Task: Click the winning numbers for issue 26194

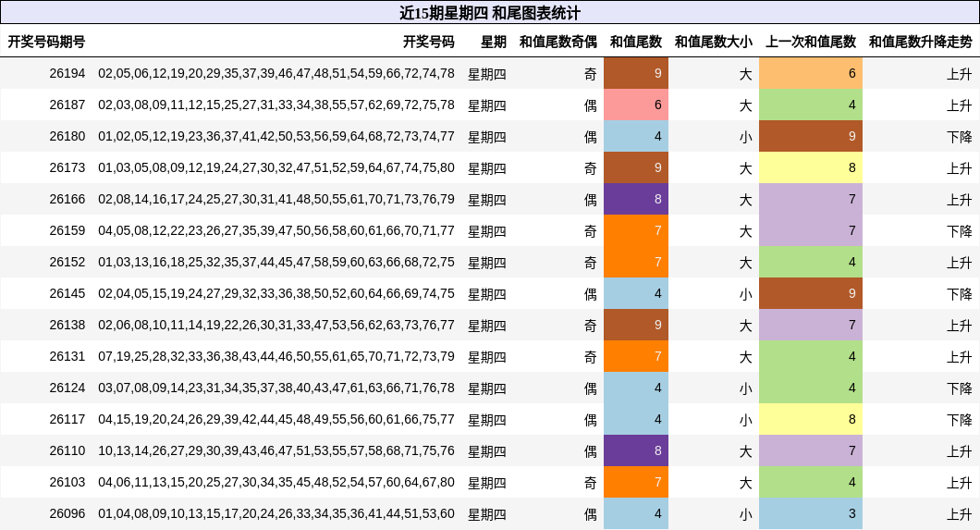Action: pyautogui.click(x=276, y=74)
